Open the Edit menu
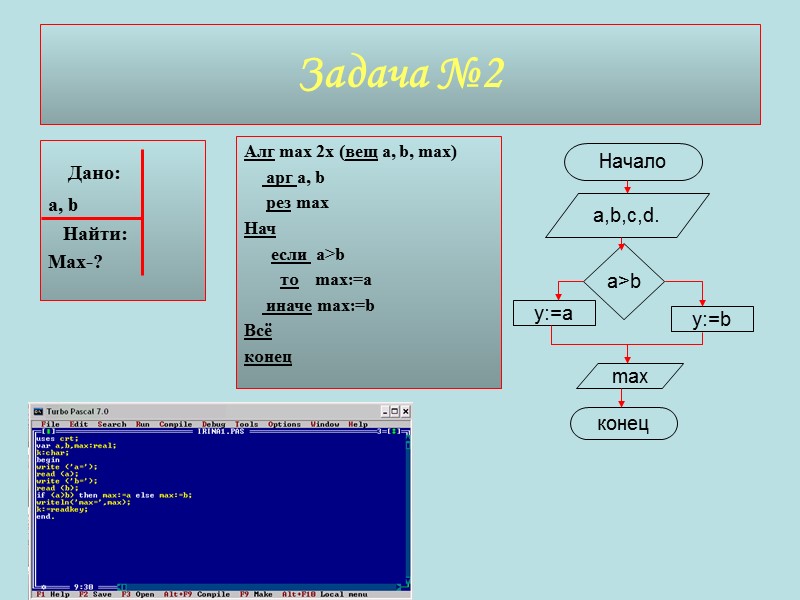Image resolution: width=800 pixels, height=600 pixels. [78, 423]
